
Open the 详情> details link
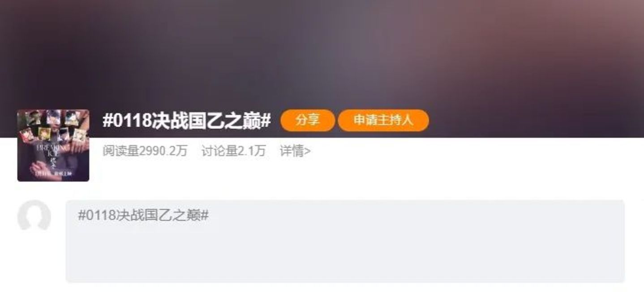pos(295,151)
